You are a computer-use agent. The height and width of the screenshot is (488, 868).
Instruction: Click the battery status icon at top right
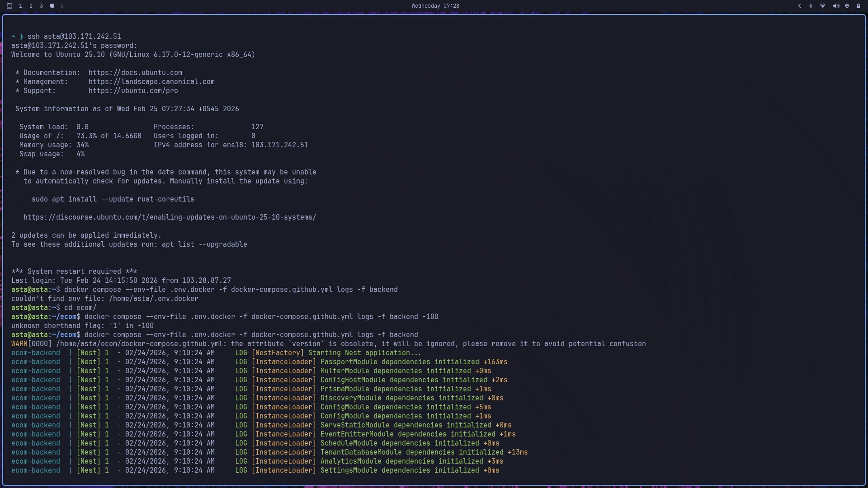coord(858,6)
